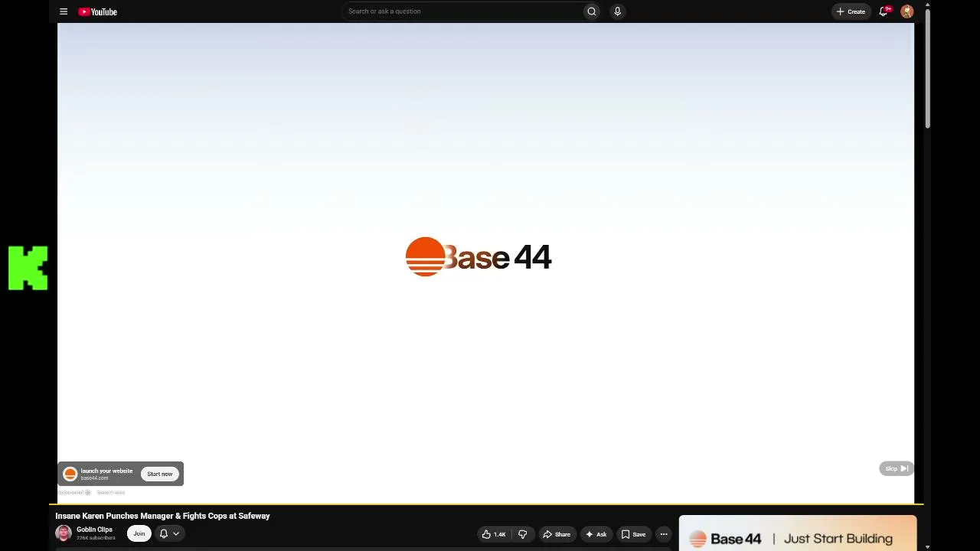Go to YouTube home via the logo
The height and width of the screenshot is (551, 980).
click(97, 11)
